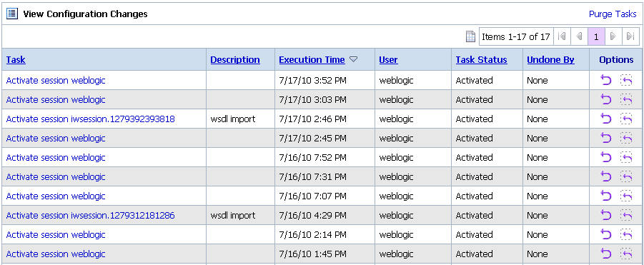
Task: Toggle Execution Time sort direction arrow
Action: tap(353, 60)
